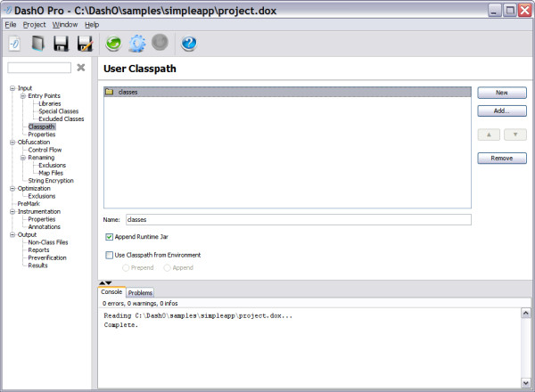Collapse the Obfuscation tree node
Screen dimensions: 535x392
[x=12, y=143]
